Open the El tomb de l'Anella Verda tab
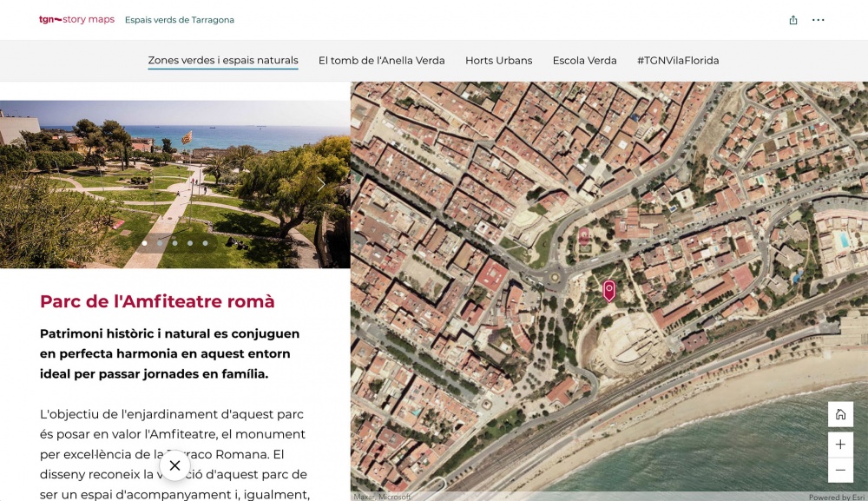This screenshot has height=501, width=868. pos(382,61)
